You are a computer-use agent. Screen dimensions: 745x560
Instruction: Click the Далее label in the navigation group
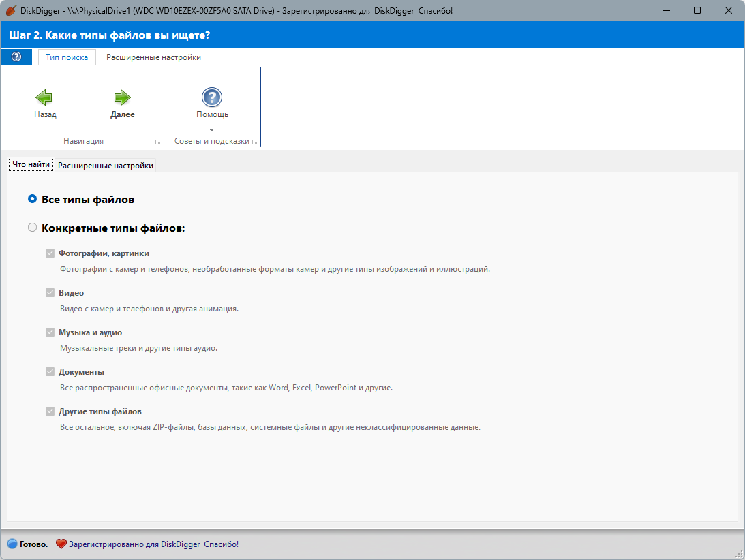coord(123,114)
